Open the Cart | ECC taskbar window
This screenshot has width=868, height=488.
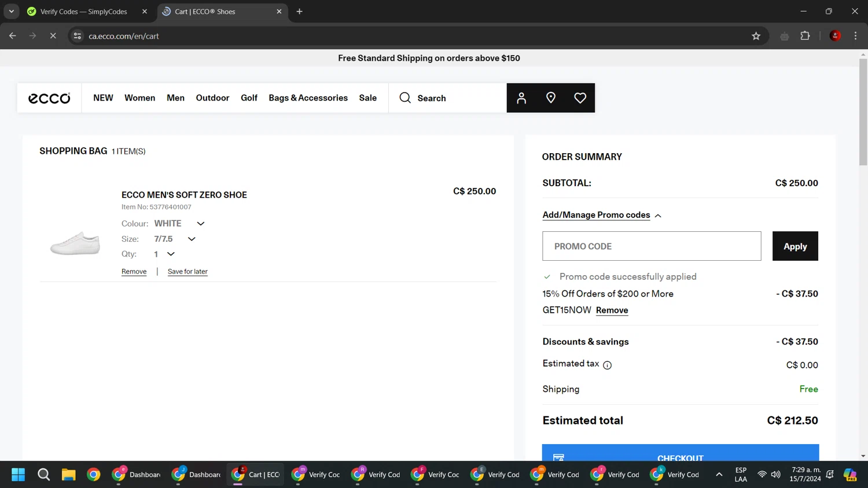click(x=255, y=475)
